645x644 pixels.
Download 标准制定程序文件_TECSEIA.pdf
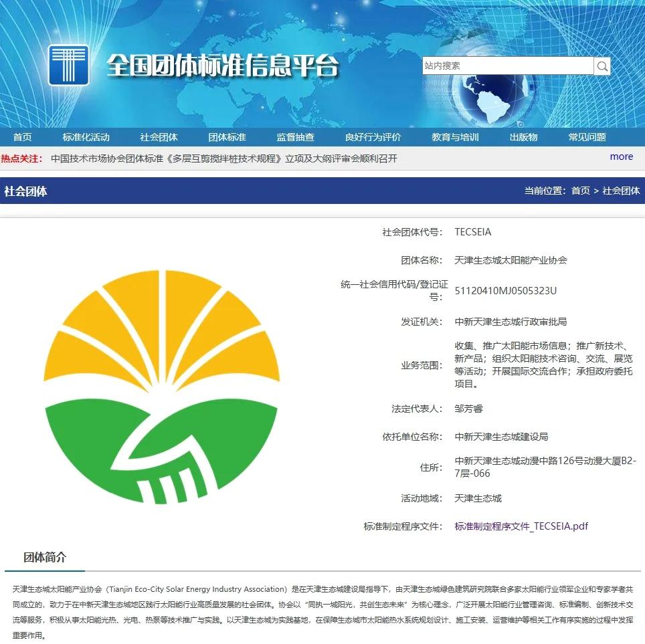[521, 526]
